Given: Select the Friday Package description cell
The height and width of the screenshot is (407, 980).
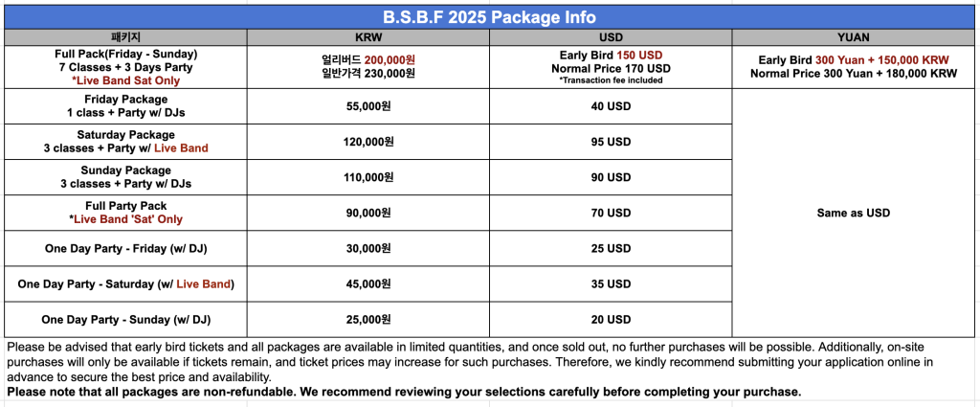Looking at the screenshot, I should click(x=125, y=106).
